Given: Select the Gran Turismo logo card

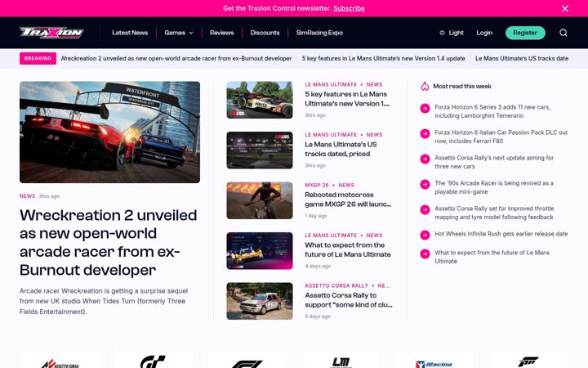Looking at the screenshot, I should pyautogui.click(x=154, y=359).
